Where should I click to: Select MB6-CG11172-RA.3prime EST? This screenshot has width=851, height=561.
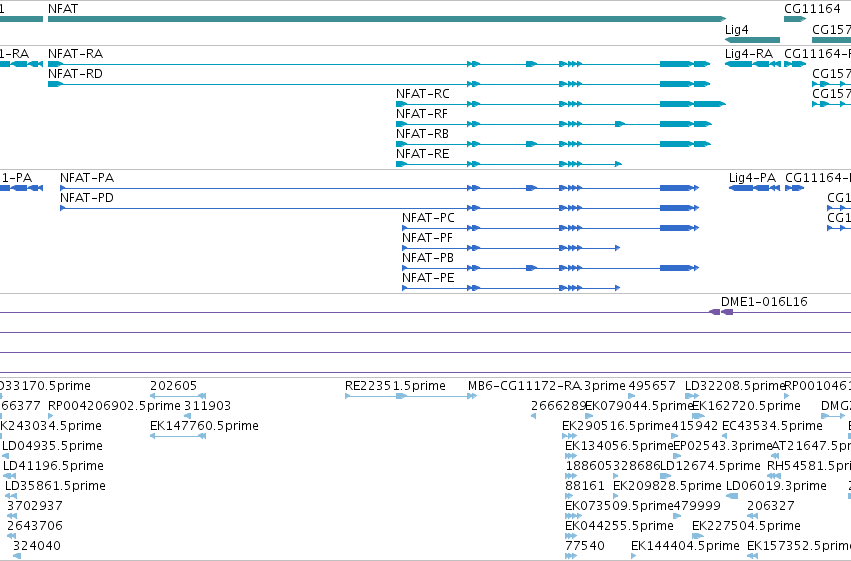[547, 386]
